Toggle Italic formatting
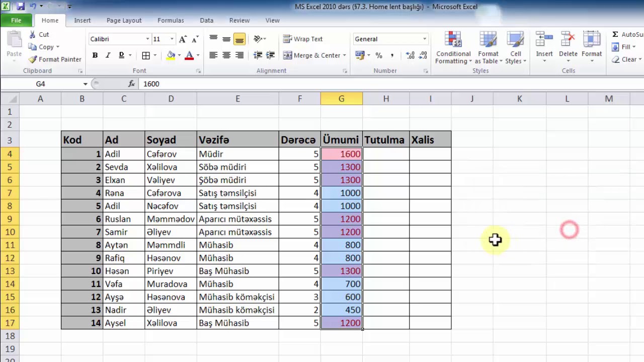 coord(108,55)
